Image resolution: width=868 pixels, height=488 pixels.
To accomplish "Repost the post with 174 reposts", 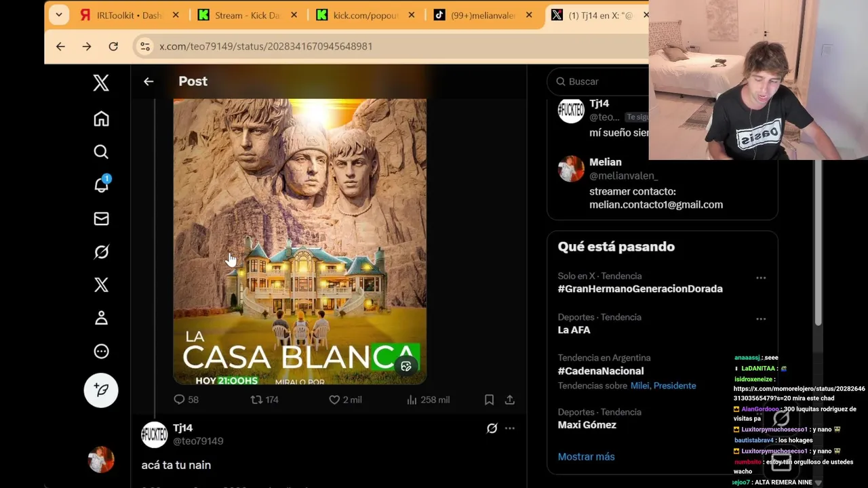I will (x=264, y=400).
